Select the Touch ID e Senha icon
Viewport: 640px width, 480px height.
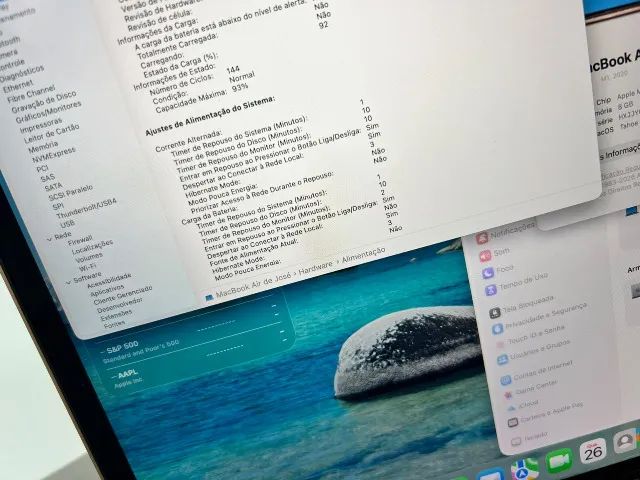[x=500, y=345]
